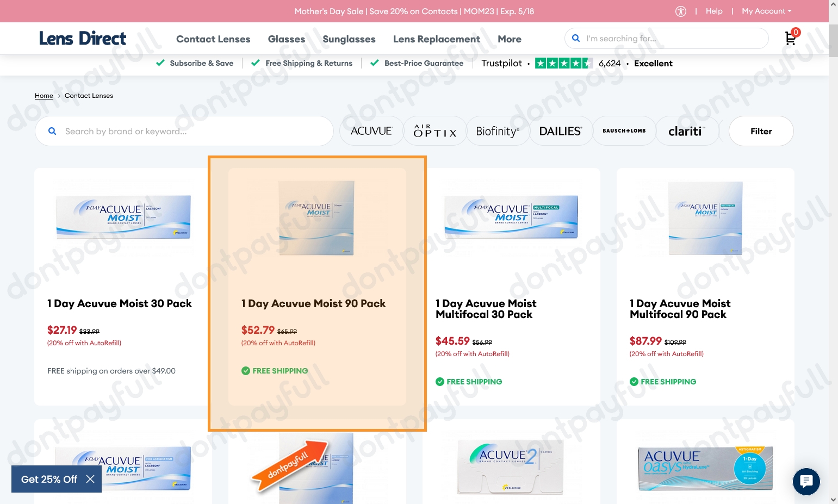Open 1 Day Acuvue Moist 30 Pack title
Image resolution: width=838 pixels, height=504 pixels.
click(x=120, y=303)
